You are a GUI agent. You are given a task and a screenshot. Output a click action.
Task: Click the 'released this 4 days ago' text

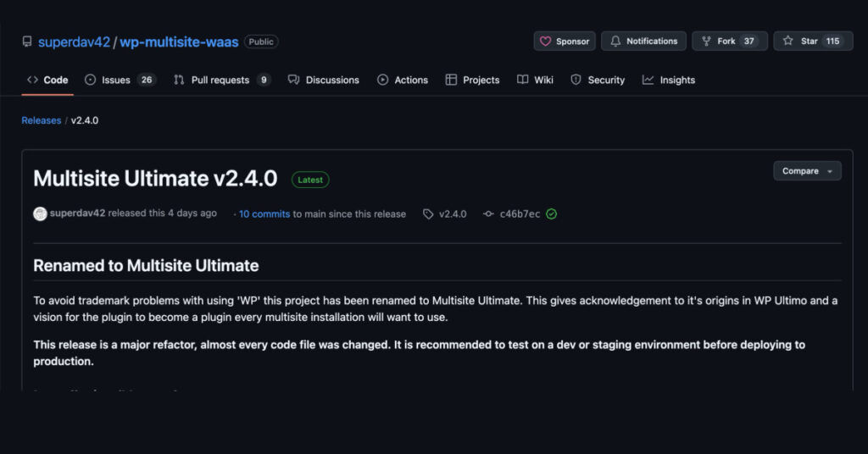coord(162,213)
